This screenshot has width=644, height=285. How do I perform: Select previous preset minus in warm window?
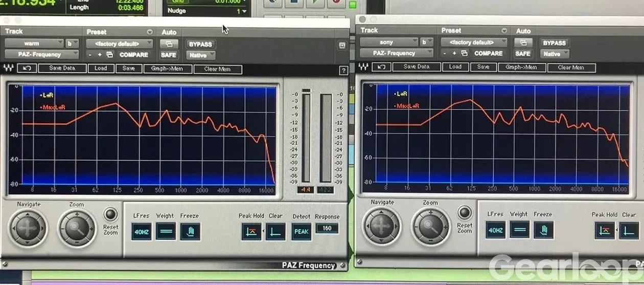(90, 55)
